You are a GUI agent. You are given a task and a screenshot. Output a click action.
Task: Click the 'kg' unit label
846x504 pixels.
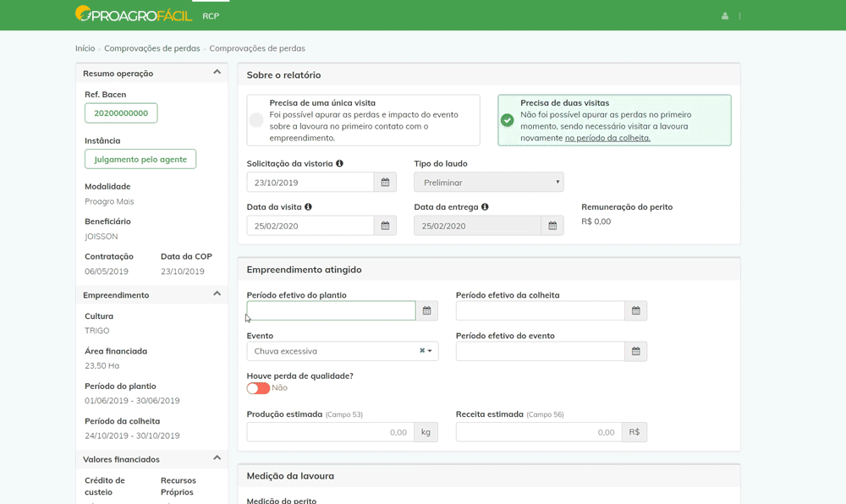click(x=426, y=432)
